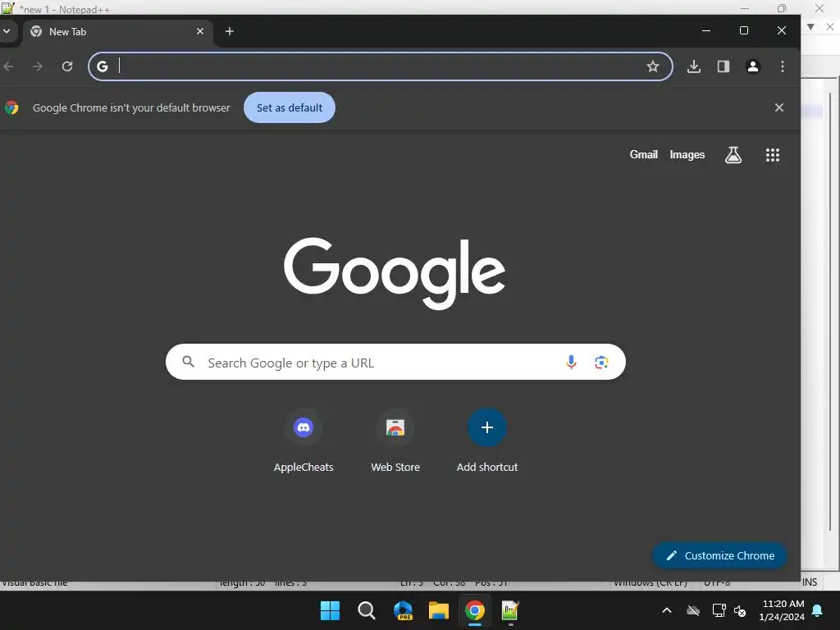Search by image with the Lens icon

[601, 362]
